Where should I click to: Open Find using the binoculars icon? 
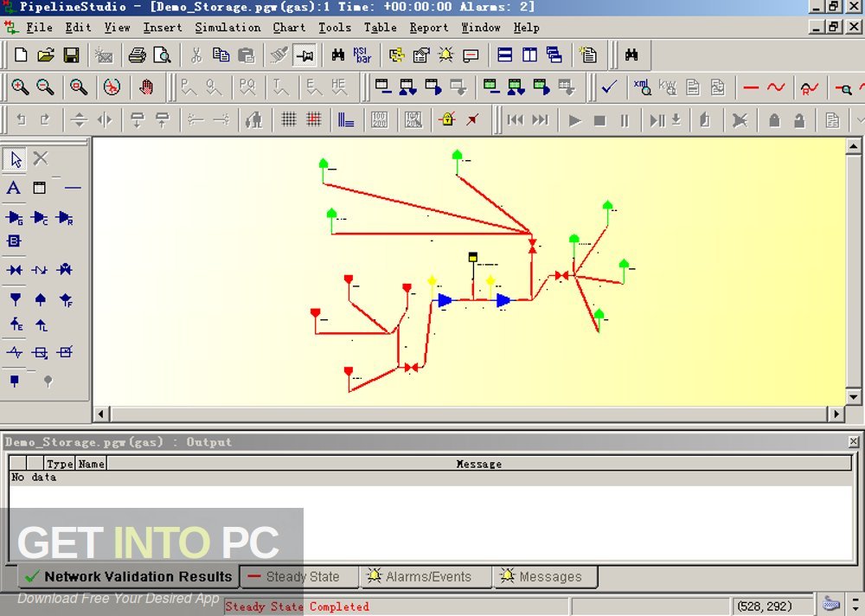(x=336, y=55)
